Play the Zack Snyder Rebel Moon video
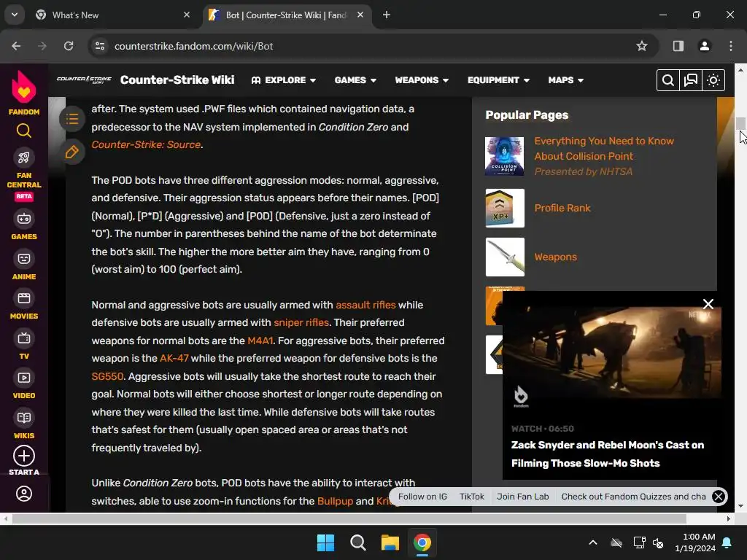The height and width of the screenshot is (560, 747). (x=612, y=352)
